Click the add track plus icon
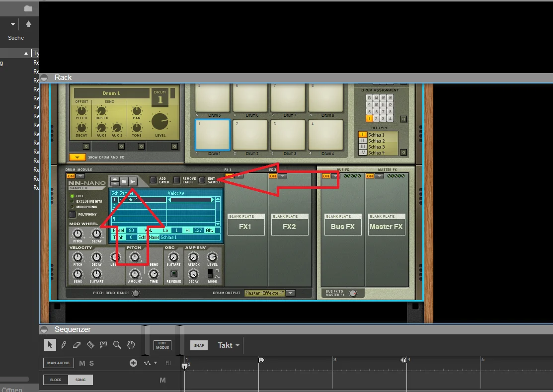Viewport: 553px width, 392px height. (133, 363)
